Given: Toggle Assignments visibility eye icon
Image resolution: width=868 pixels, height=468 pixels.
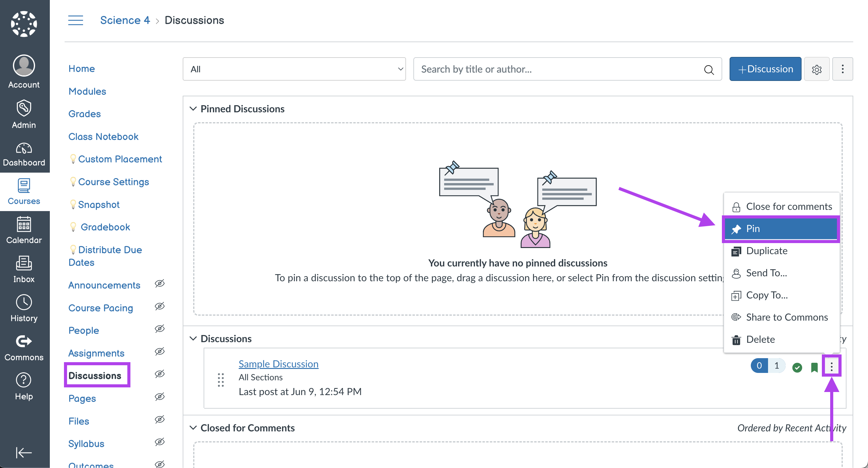Looking at the screenshot, I should pos(160,353).
